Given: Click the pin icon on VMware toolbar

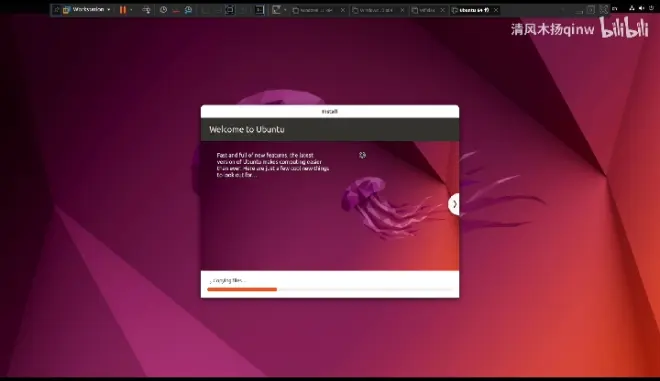Looking at the screenshot, I should tap(56, 10).
